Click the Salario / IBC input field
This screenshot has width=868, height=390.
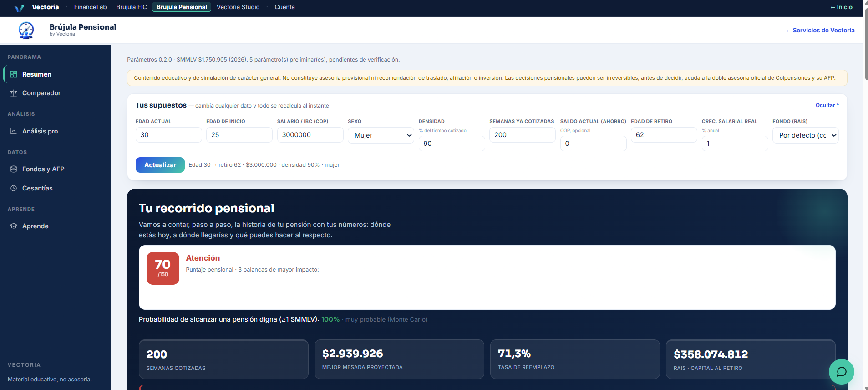[x=310, y=135]
